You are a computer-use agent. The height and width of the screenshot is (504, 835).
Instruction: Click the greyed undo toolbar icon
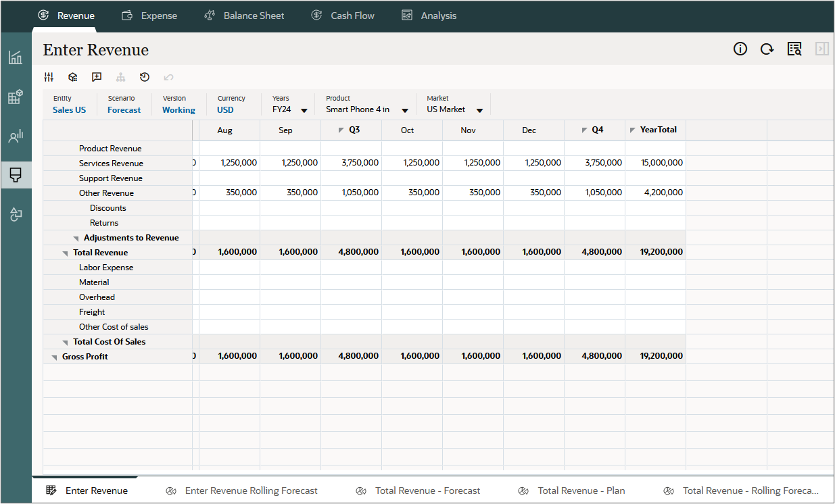click(x=168, y=77)
